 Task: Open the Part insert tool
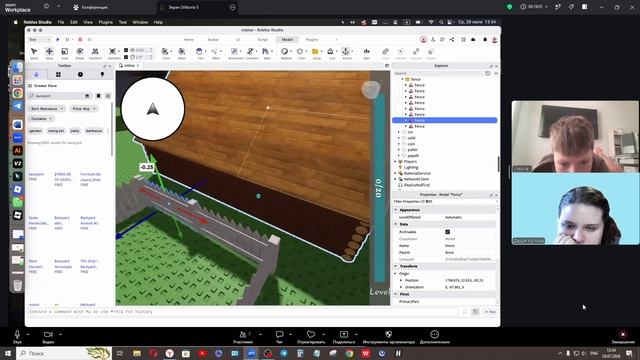tap(199, 53)
